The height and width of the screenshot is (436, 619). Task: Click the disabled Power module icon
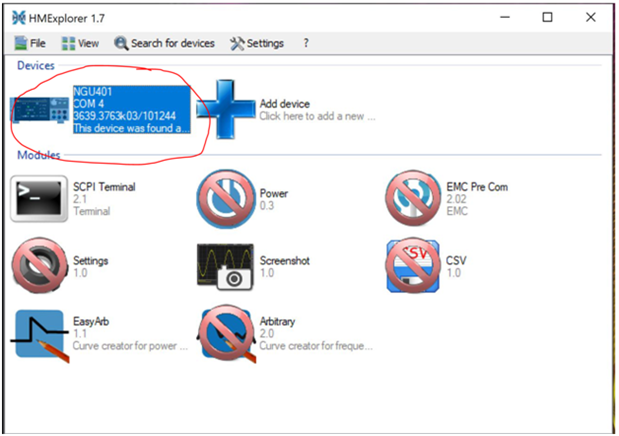click(226, 199)
